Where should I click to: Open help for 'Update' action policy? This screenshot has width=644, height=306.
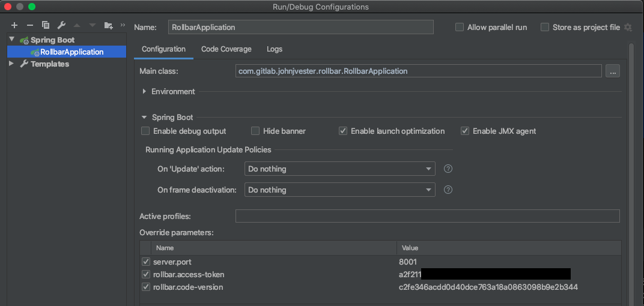pos(448,169)
